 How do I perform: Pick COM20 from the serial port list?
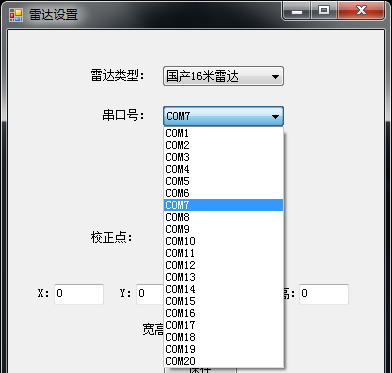pyautogui.click(x=223, y=361)
